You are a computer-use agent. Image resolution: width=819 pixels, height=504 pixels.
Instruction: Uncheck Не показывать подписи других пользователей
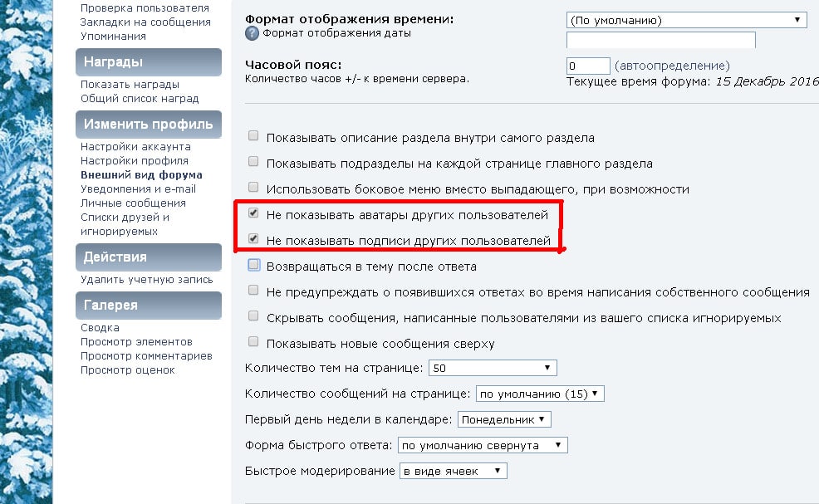(253, 238)
